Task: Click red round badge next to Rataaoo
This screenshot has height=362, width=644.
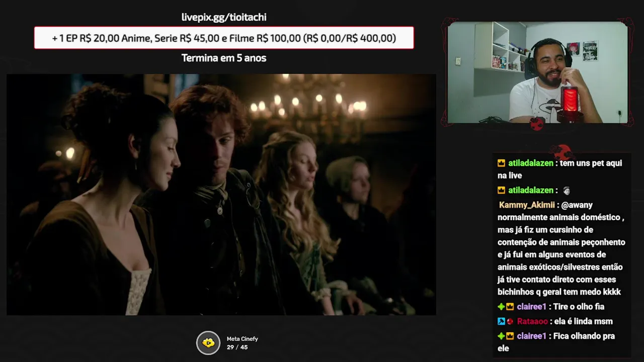Action: point(510,321)
